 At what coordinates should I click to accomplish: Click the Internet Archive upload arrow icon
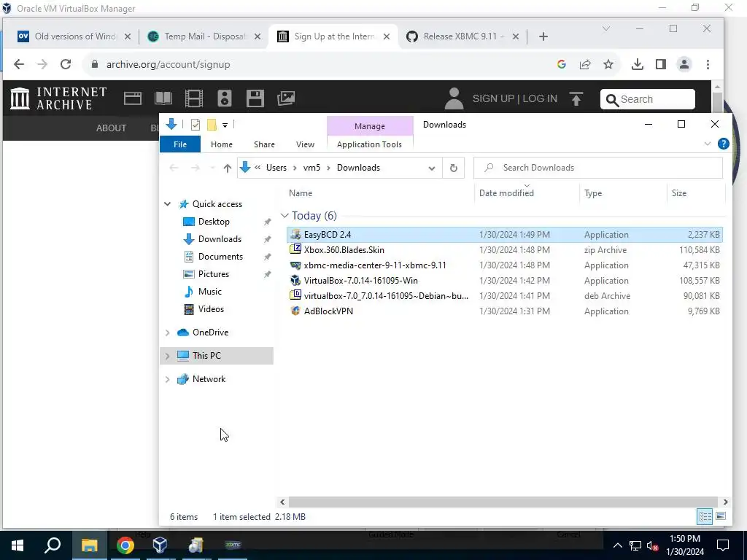[x=576, y=98]
